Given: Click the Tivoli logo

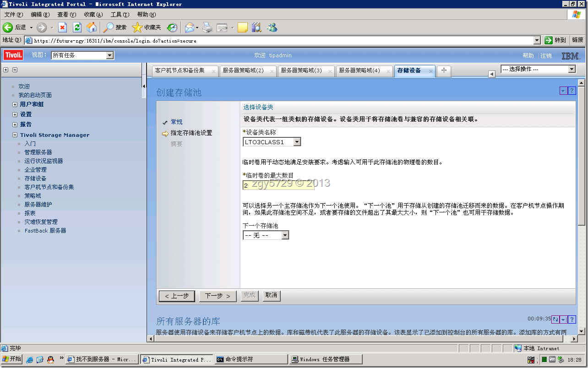Looking at the screenshot, I should pos(14,55).
